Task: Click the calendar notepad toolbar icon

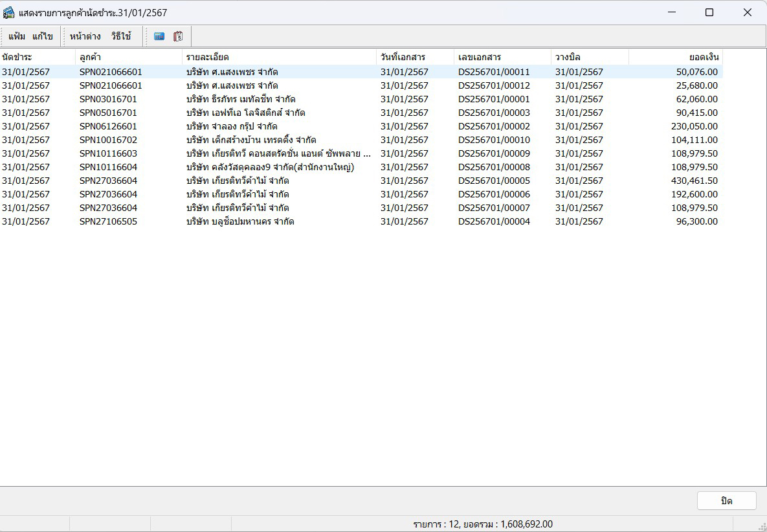Action: point(178,36)
